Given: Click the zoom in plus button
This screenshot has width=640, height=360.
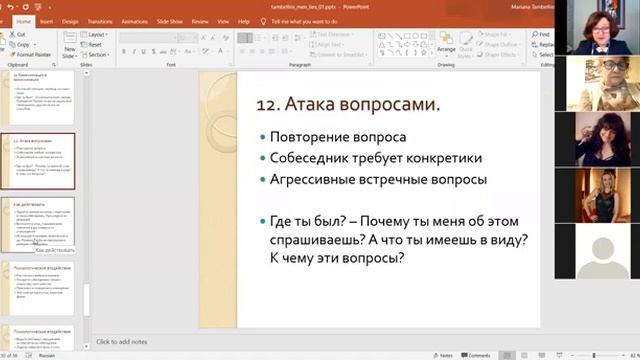Looking at the screenshot, I should pyautogui.click(x=624, y=356).
